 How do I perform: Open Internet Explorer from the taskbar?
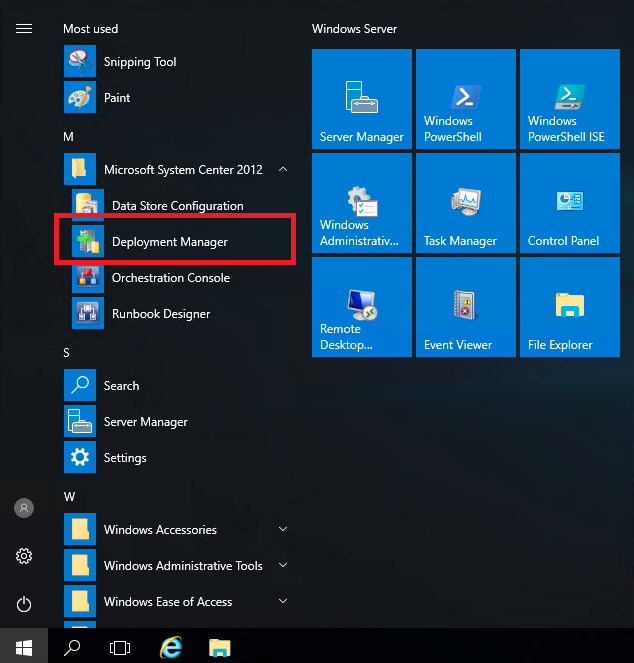coord(171,647)
